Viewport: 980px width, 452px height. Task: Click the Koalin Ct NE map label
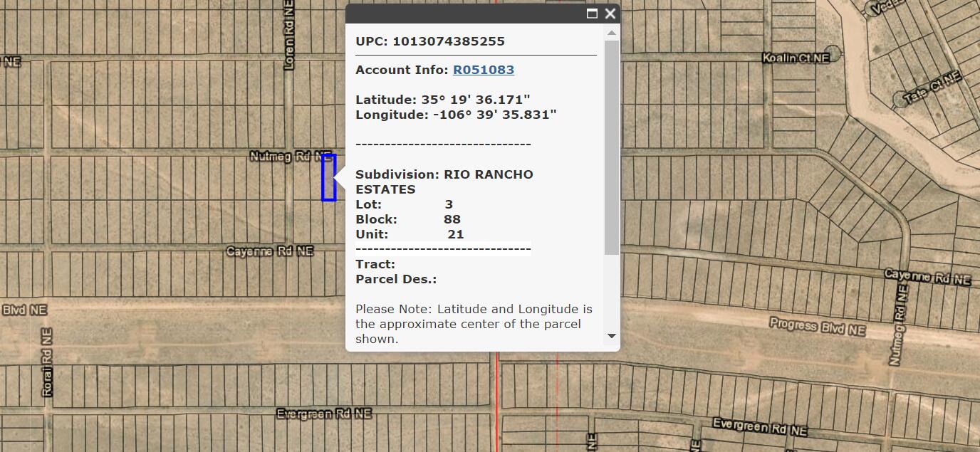796,58
